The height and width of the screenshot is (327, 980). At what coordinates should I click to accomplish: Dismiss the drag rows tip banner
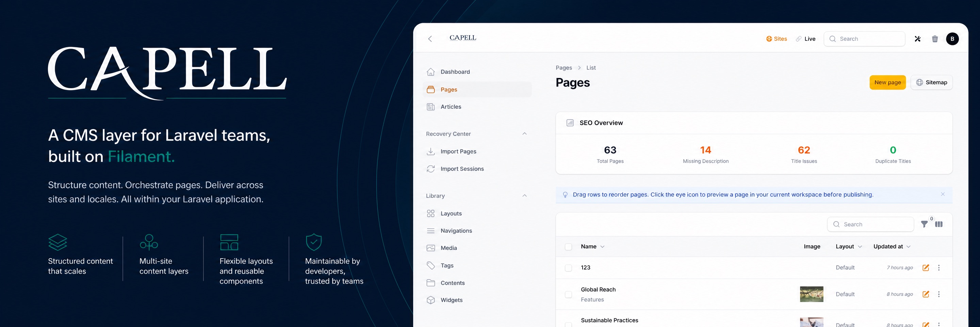[x=943, y=194]
